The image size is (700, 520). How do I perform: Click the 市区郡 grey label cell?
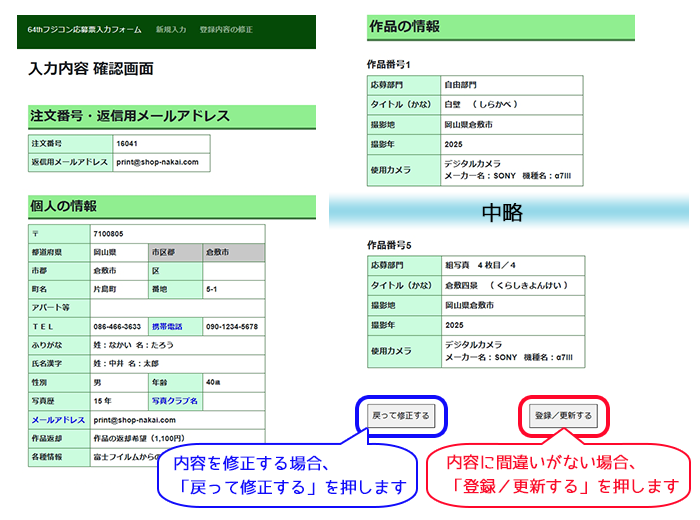pos(175,252)
